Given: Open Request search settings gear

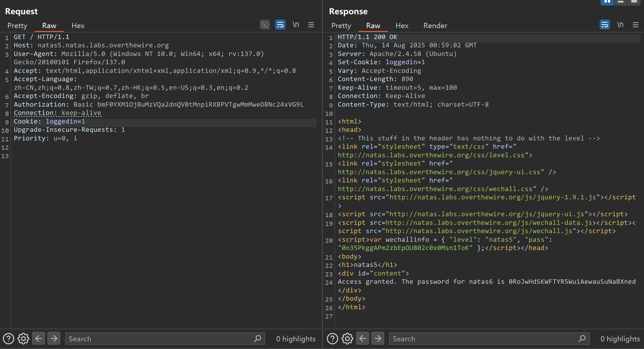Looking at the screenshot, I should 24,339.
